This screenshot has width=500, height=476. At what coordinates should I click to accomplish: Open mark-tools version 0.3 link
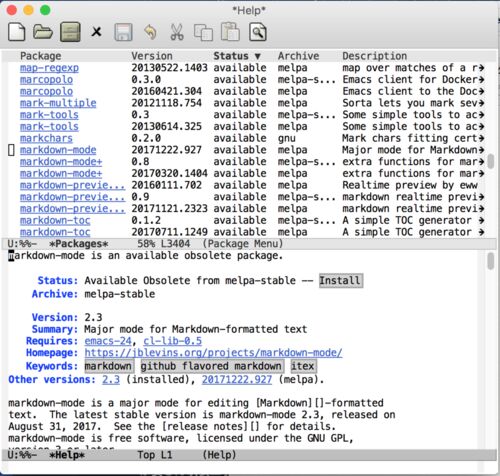[x=49, y=114]
